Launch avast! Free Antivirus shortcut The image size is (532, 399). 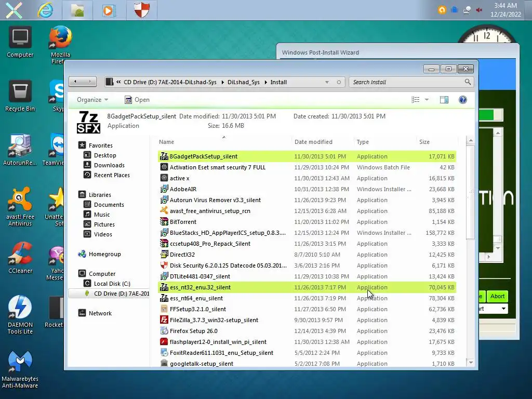pos(20,207)
